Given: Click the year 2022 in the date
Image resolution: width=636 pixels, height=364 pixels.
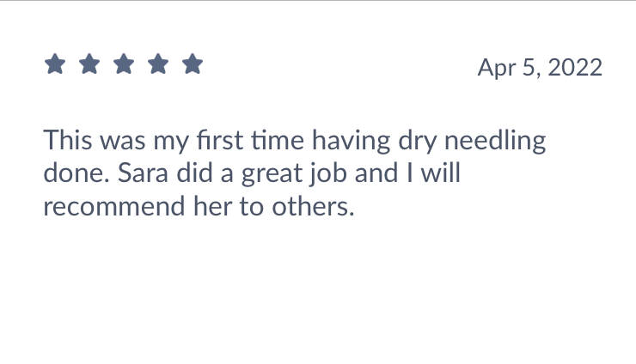Looking at the screenshot, I should [574, 68].
